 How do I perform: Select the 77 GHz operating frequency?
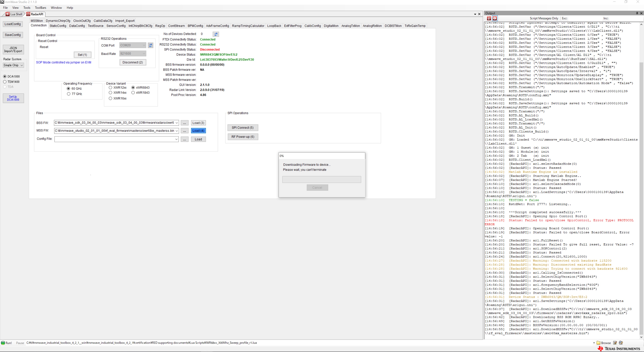pyautogui.click(x=69, y=94)
